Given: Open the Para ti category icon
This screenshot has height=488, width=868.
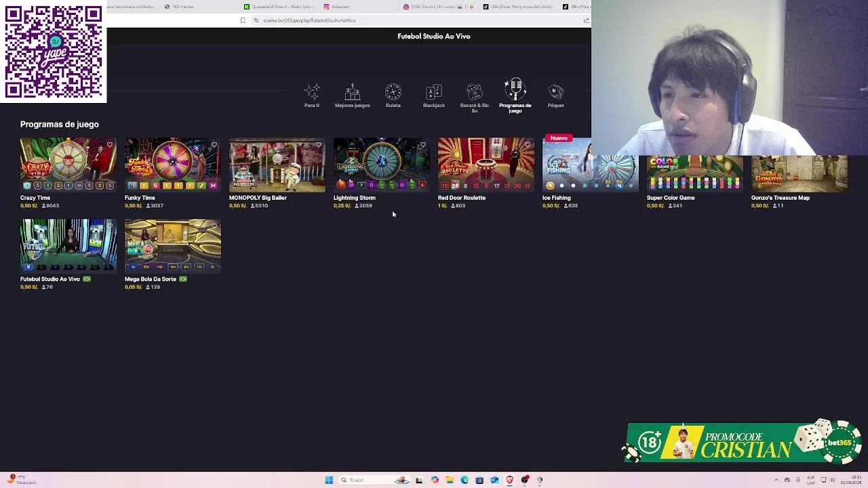Looking at the screenshot, I should (312, 96).
